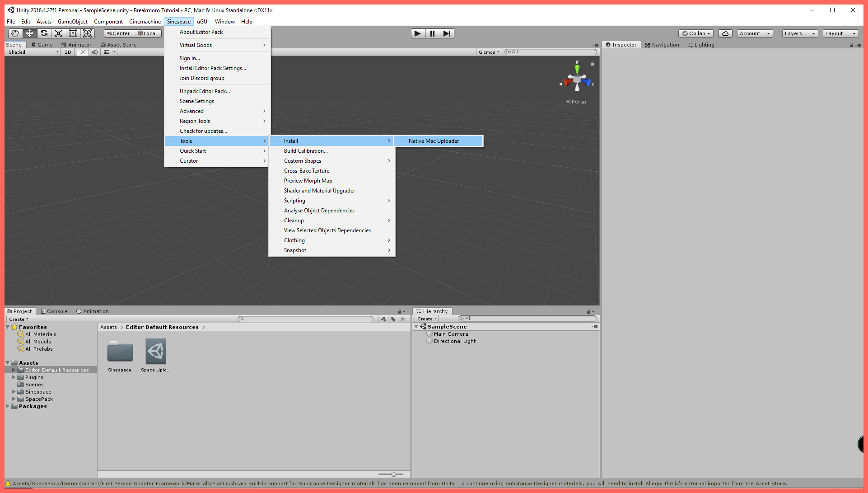
Task: Click Build Calibration menu item
Action: [306, 151]
